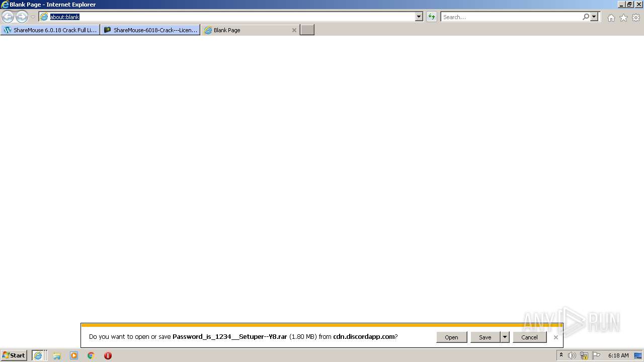This screenshot has width=644, height=362.
Task: Open a new tab button
Action: coord(307,30)
